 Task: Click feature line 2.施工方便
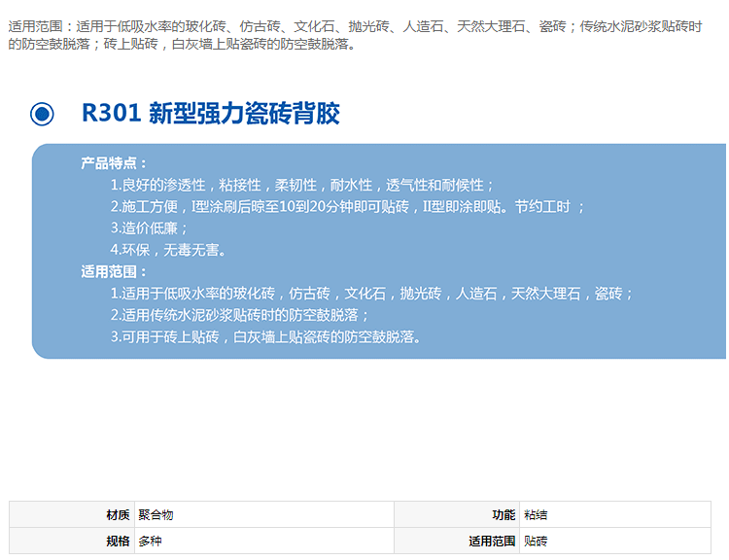point(347,206)
